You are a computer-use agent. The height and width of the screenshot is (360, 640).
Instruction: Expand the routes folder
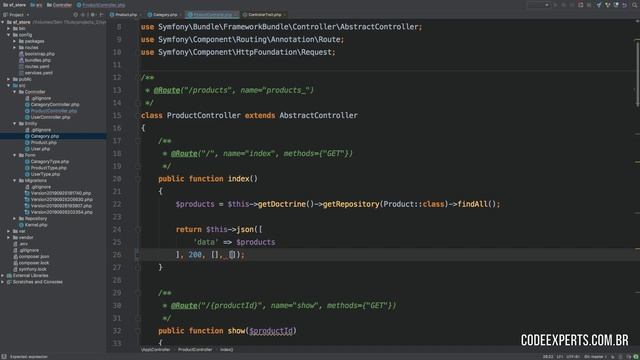point(15,47)
